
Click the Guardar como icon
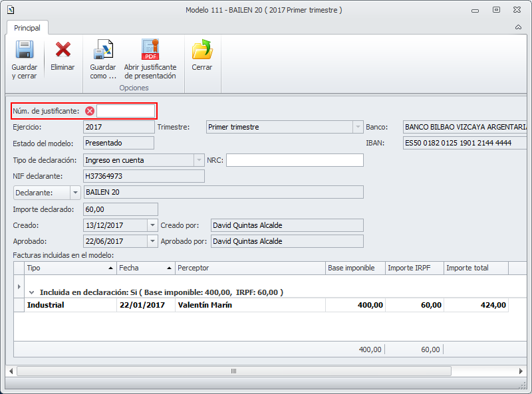(103, 50)
